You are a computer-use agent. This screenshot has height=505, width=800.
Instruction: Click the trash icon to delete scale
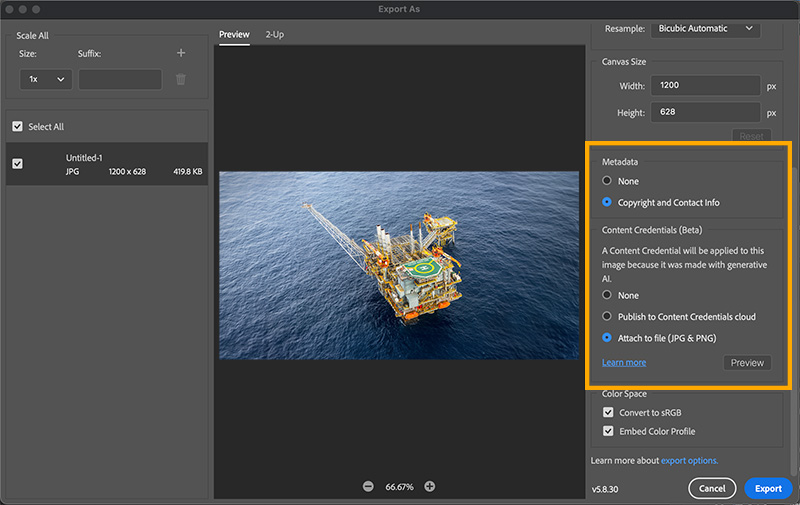pos(181,79)
